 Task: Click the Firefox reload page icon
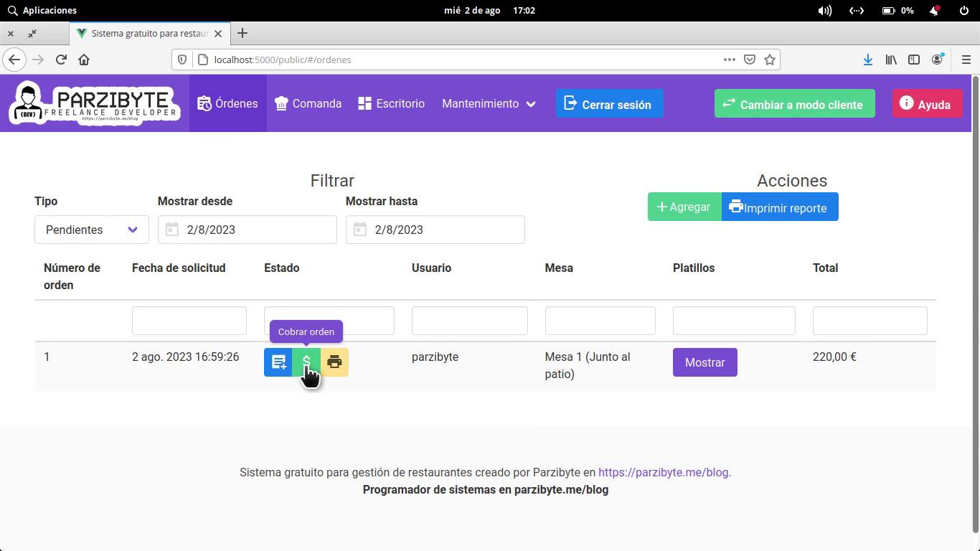coord(61,60)
